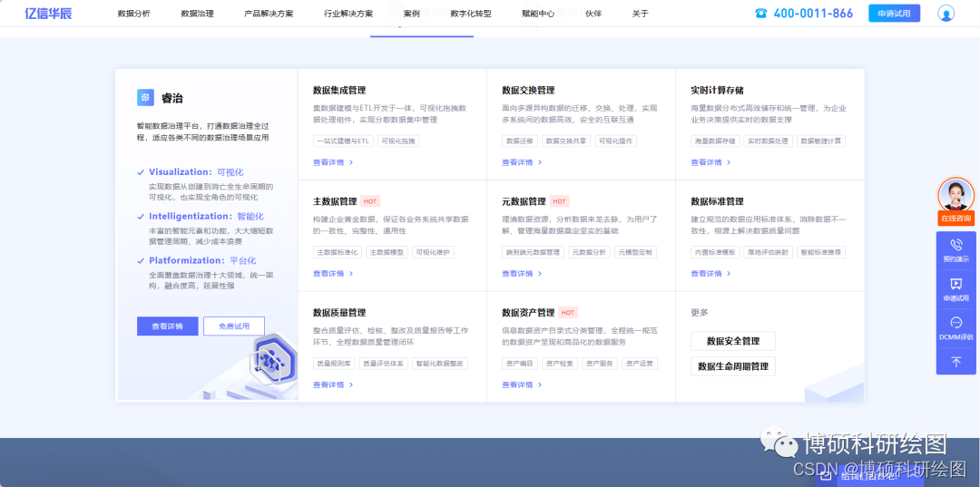Open 查看详情 link for 数据交换管理
The width and height of the screenshot is (980, 487).
[517, 162]
